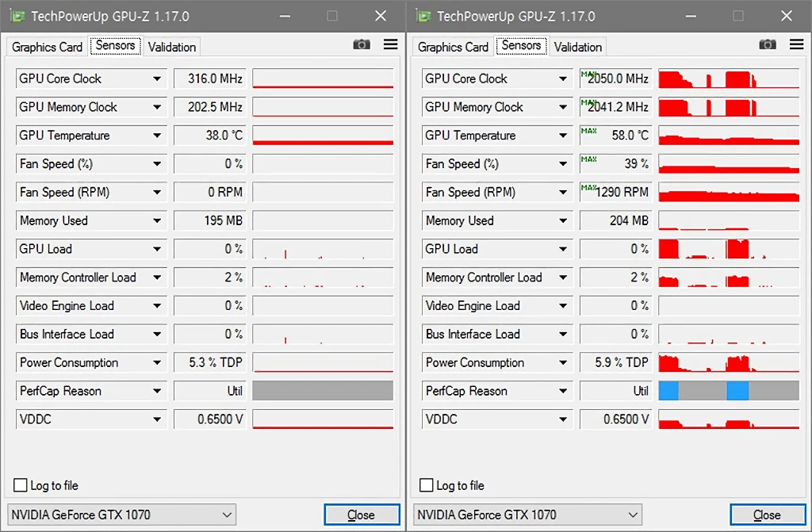Viewport: 812px width, 532px height.
Task: Click Util PerfCap value in right window
Action: pyautogui.click(x=615, y=391)
